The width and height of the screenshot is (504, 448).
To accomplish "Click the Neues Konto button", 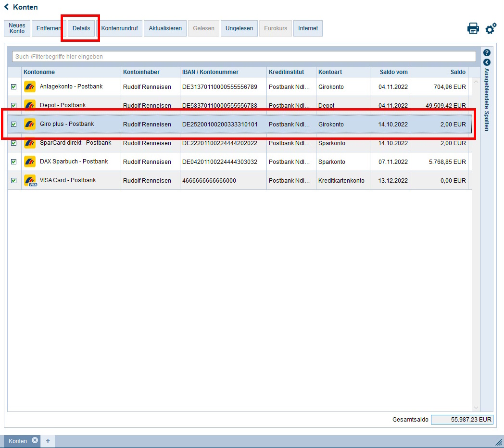I will pos(17,28).
